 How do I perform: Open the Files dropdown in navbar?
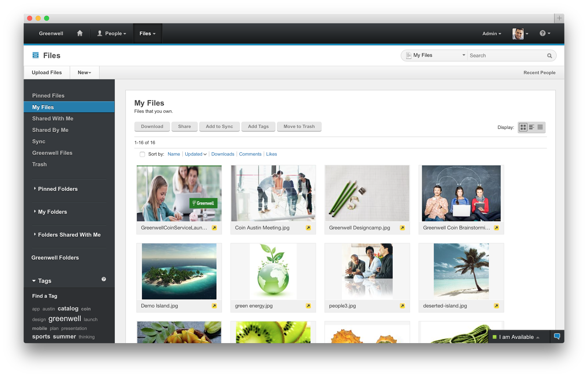[148, 33]
